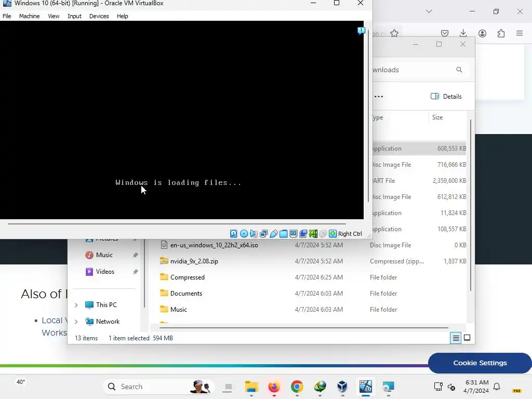Switch to Firefox from the taskbar
The height and width of the screenshot is (399, 532).
click(x=274, y=387)
